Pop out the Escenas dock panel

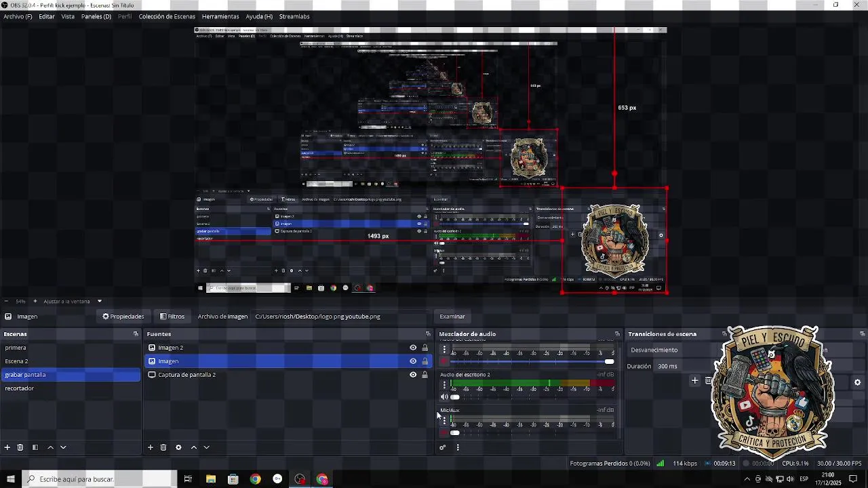tap(136, 334)
